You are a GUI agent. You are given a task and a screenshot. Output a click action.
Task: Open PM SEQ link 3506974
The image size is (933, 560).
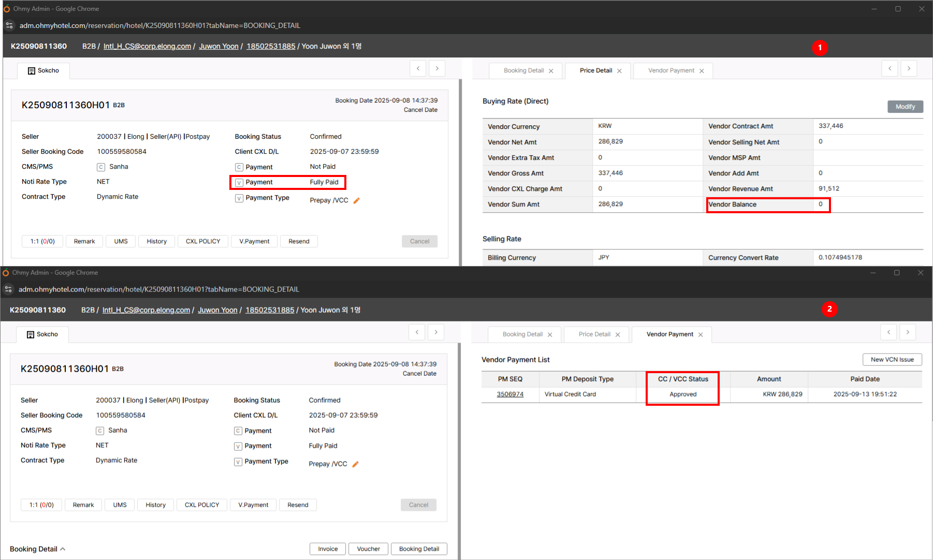coord(510,394)
